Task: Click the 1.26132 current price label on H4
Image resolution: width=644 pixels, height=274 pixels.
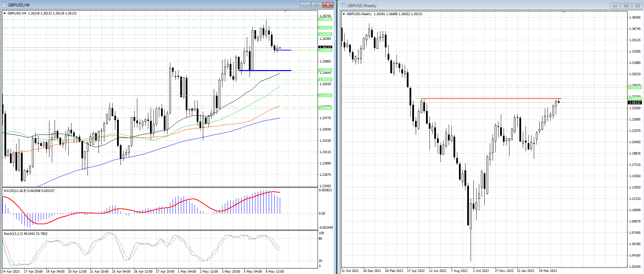Action: (325, 47)
